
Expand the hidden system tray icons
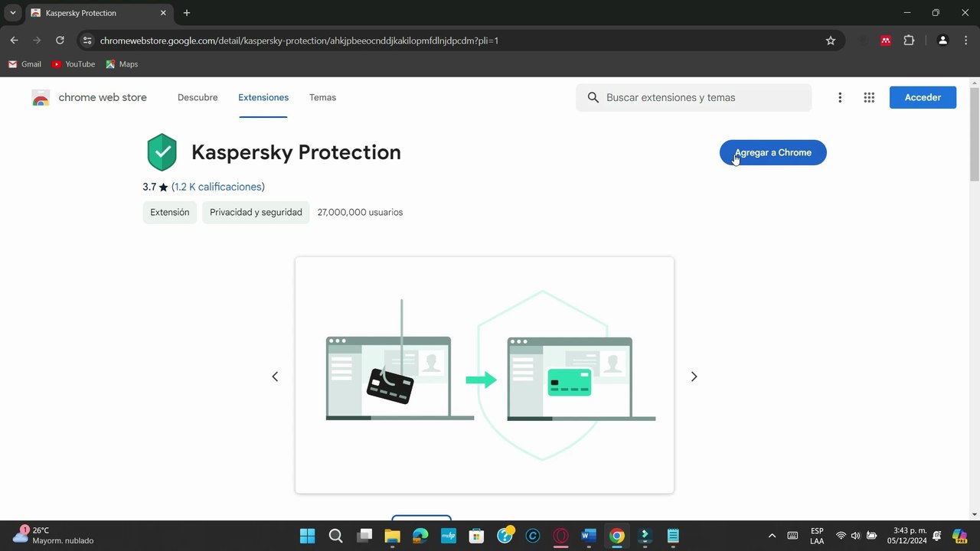[772, 536]
